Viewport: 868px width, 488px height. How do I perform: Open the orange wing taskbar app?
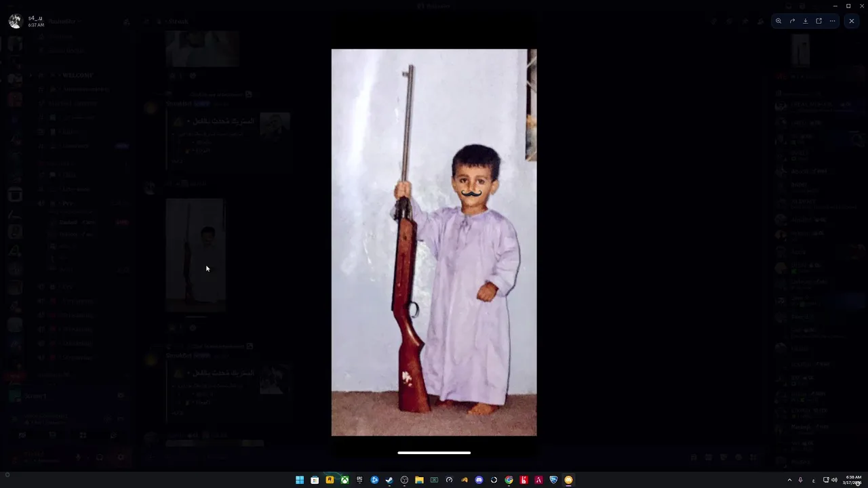click(x=464, y=480)
